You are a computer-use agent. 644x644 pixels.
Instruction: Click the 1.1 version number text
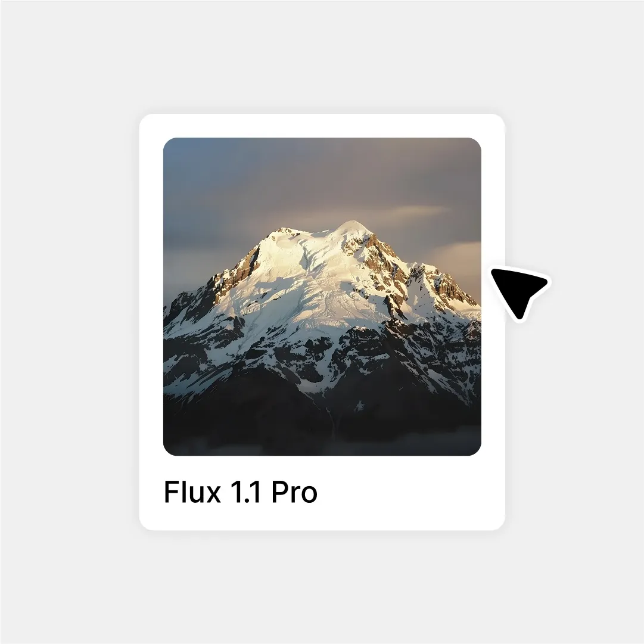click(x=246, y=491)
